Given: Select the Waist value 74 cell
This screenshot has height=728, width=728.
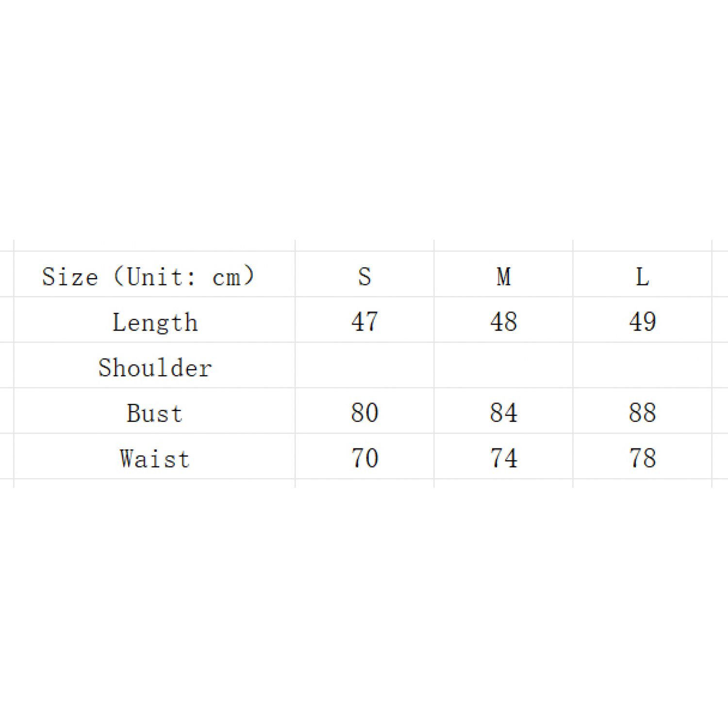Looking at the screenshot, I should pyautogui.click(x=503, y=458).
